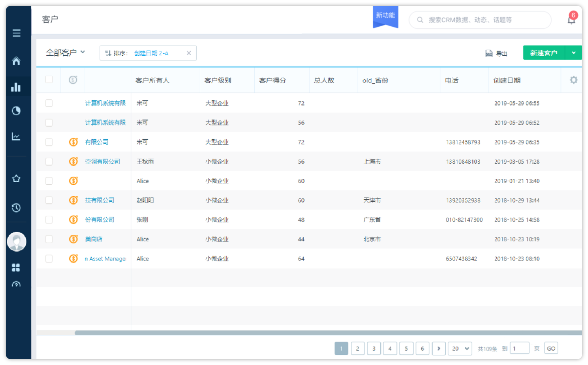Viewport: 588px width, 365px height.
Task: Click the 新建客户 button
Action: (x=544, y=53)
